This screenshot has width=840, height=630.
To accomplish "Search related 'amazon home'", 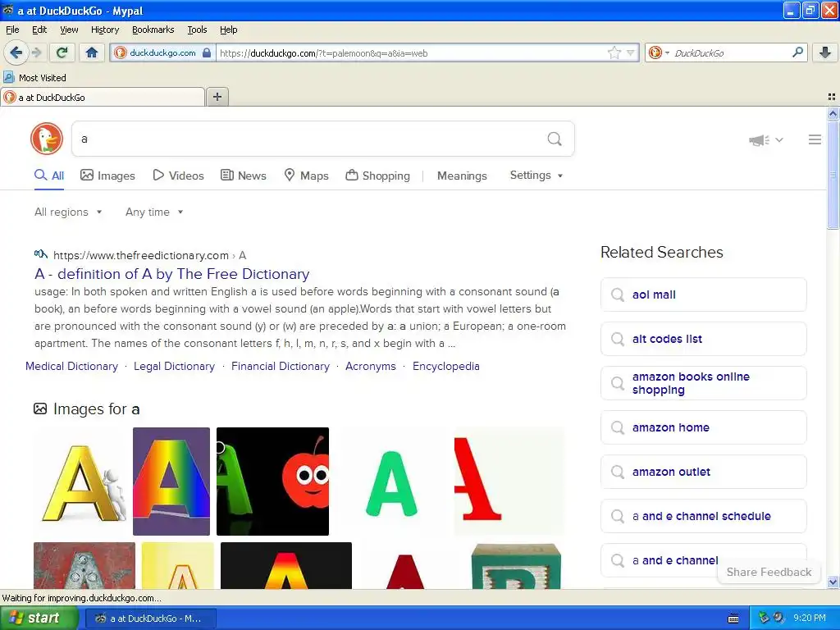I will pyautogui.click(x=703, y=427).
